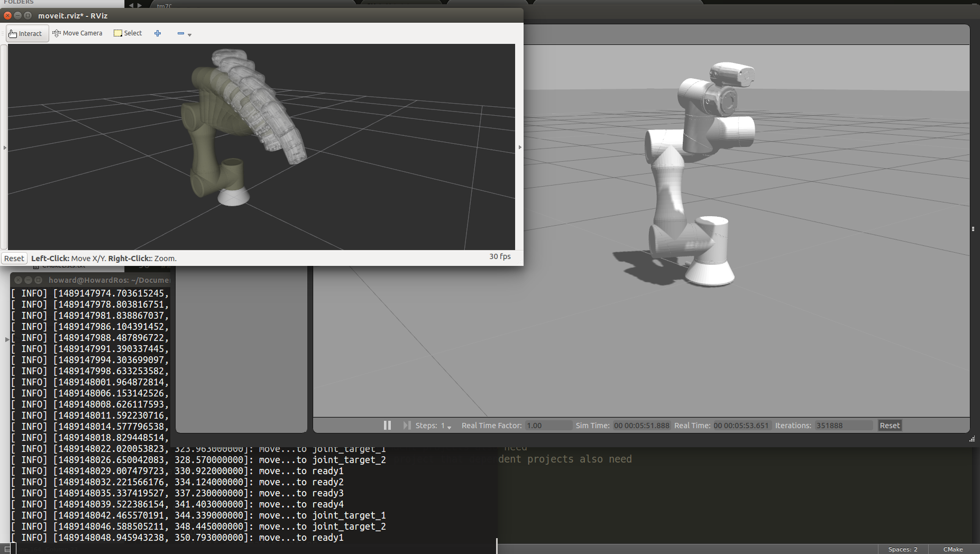Close the howard@HowardRos terminal window
Image resolution: width=980 pixels, height=554 pixels.
coord(19,280)
